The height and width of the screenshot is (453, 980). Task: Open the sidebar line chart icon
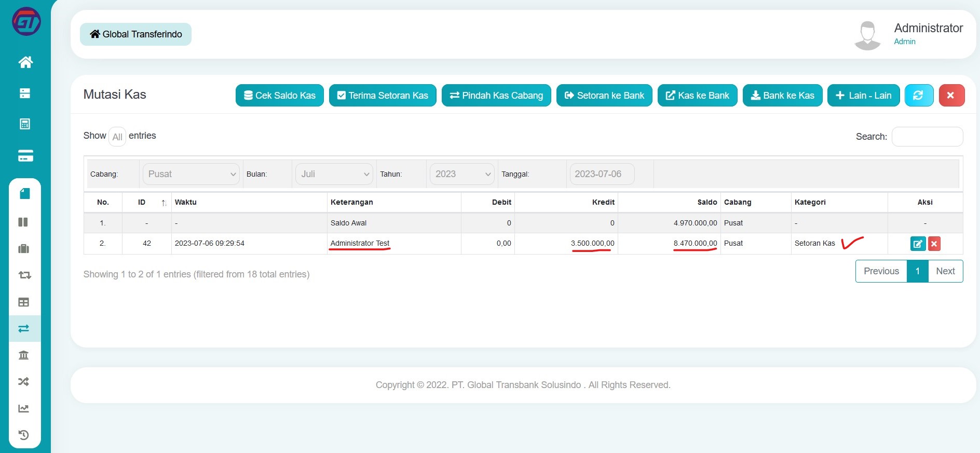click(24, 408)
